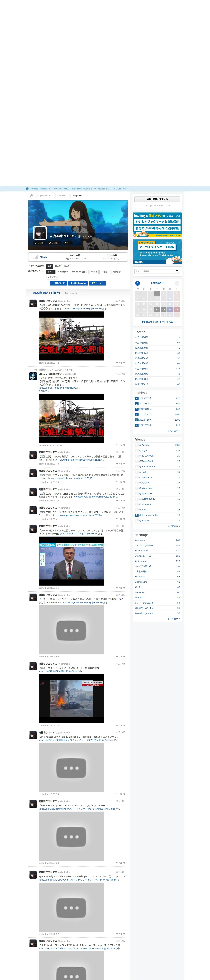The image size is (210, 980).
Task: Click the コレコレ@超配信者 avatar
Action: point(33,376)
